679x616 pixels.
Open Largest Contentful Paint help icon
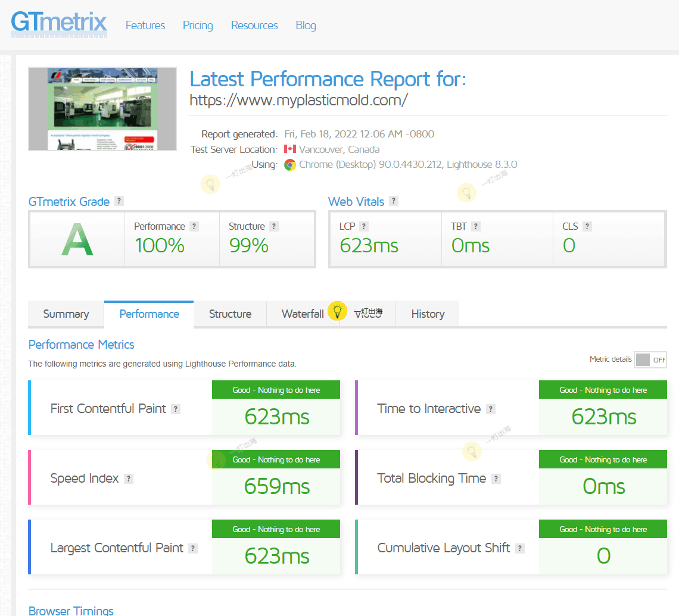pos(193,548)
